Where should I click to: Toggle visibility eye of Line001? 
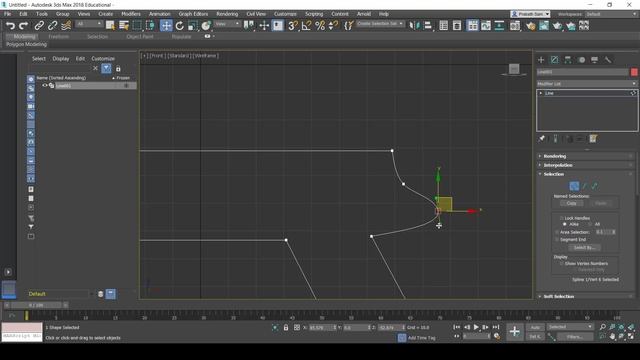pyautogui.click(x=44, y=86)
